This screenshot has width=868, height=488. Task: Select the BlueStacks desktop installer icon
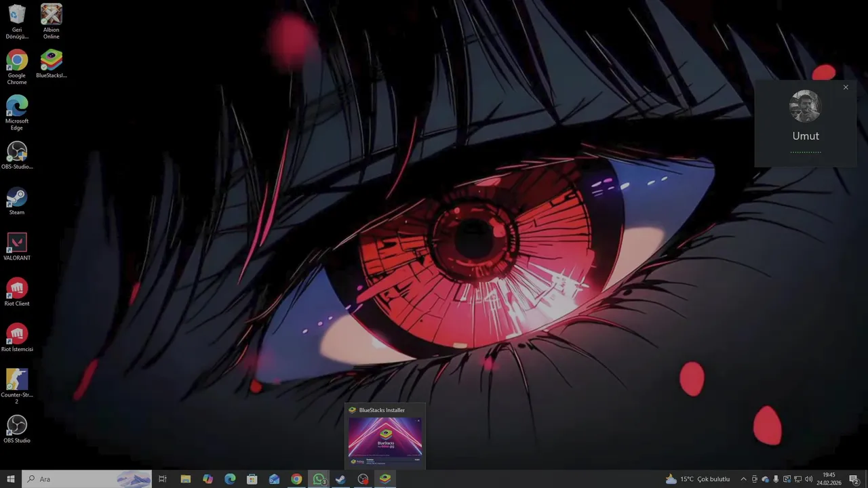point(52,64)
